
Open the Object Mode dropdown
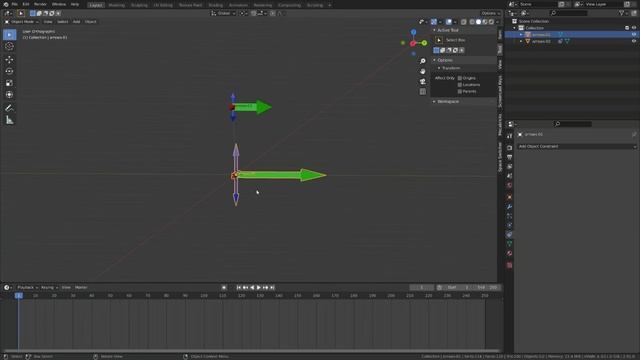point(22,22)
